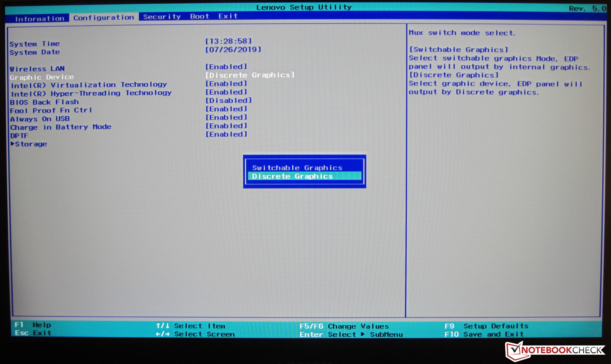This screenshot has width=611, height=364.
Task: Open the Exit tab
Action: [228, 16]
